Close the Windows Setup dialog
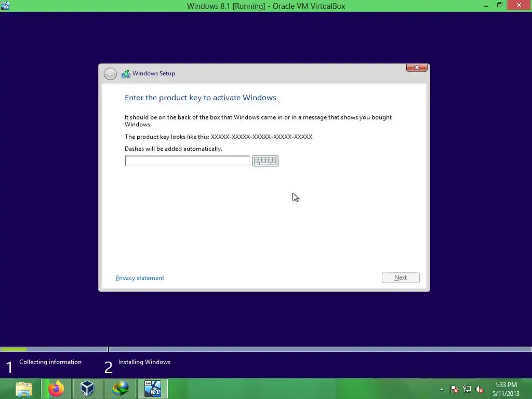The height and width of the screenshot is (399, 532). click(417, 68)
